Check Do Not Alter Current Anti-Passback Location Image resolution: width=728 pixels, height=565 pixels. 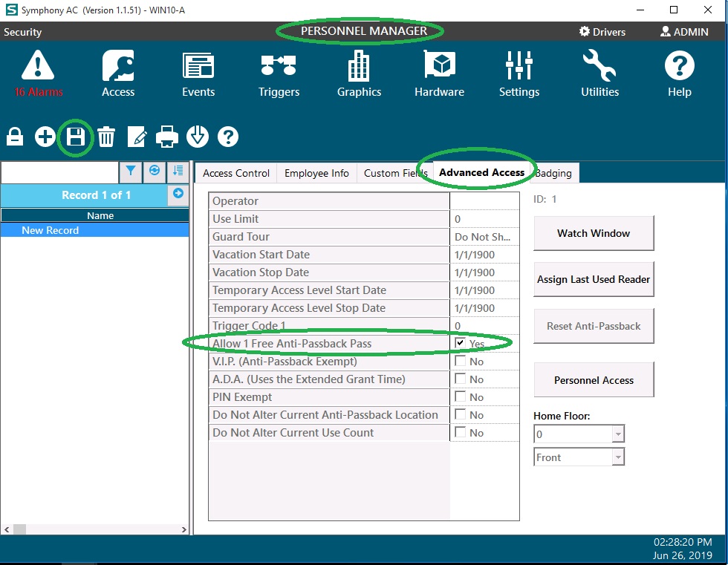[460, 414]
